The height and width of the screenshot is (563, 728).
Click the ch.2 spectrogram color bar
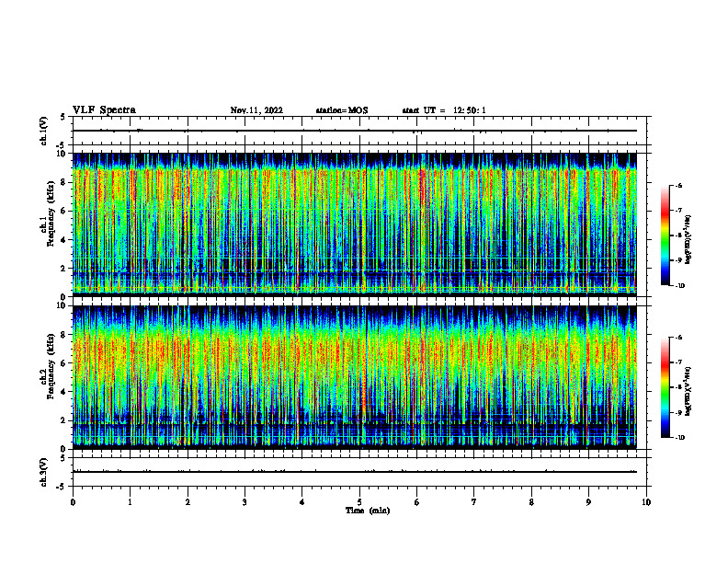pyautogui.click(x=665, y=387)
